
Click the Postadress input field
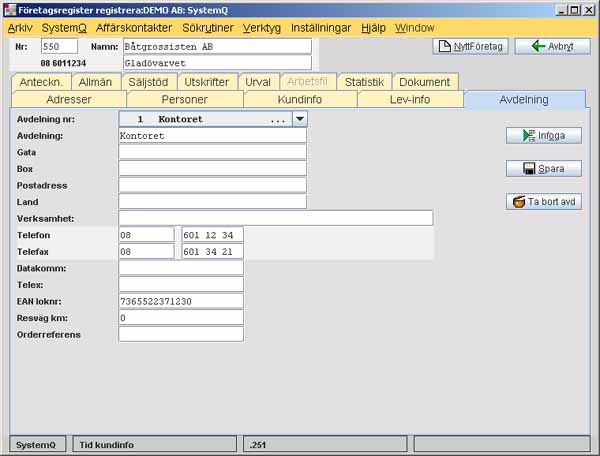click(x=212, y=185)
